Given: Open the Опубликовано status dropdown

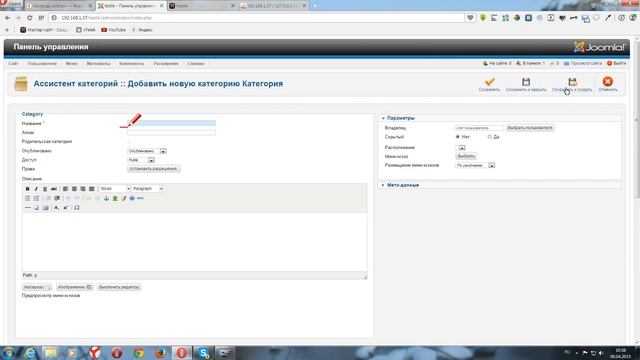Looking at the screenshot, I should (147, 151).
